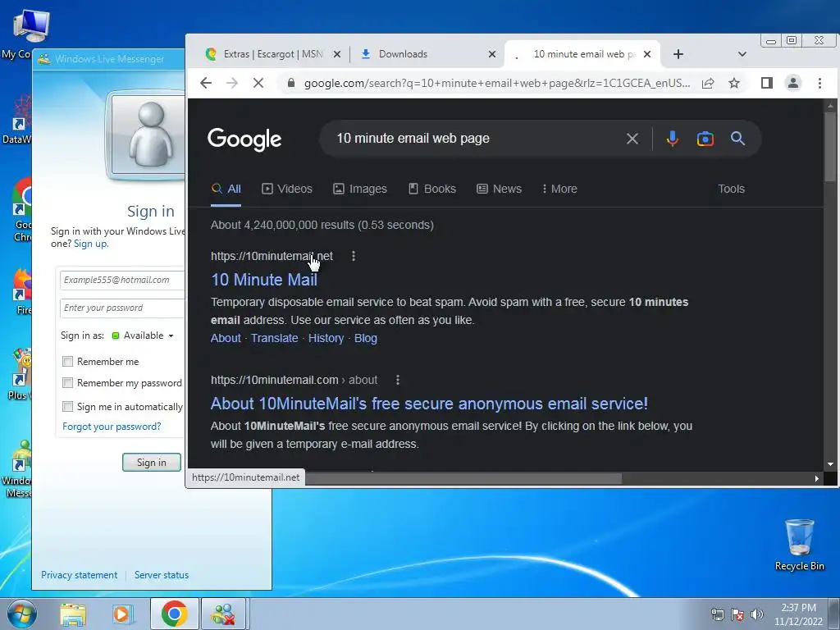Open Chrome side panel icon
The image size is (840, 630).
tap(767, 83)
